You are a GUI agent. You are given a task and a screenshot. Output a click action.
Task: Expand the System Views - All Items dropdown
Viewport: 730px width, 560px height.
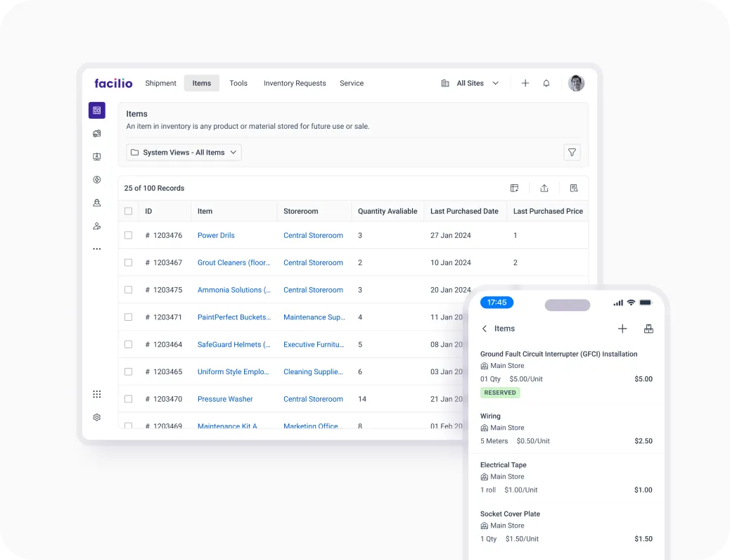coord(184,152)
